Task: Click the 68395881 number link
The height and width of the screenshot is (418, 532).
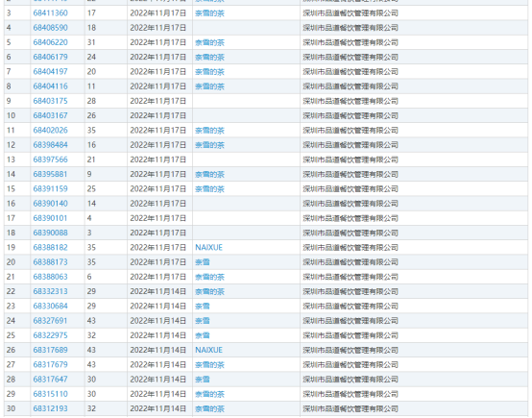Action: tap(50, 174)
